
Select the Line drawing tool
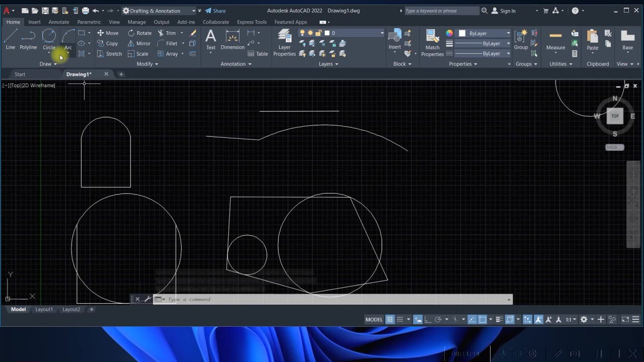pyautogui.click(x=11, y=40)
